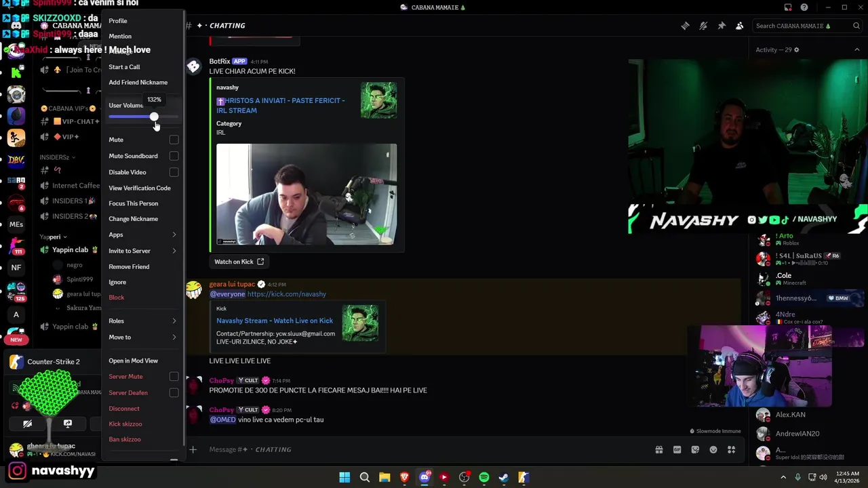Click the stream inbox icon in title bar
This screenshot has width=868, height=488.
click(788, 7)
